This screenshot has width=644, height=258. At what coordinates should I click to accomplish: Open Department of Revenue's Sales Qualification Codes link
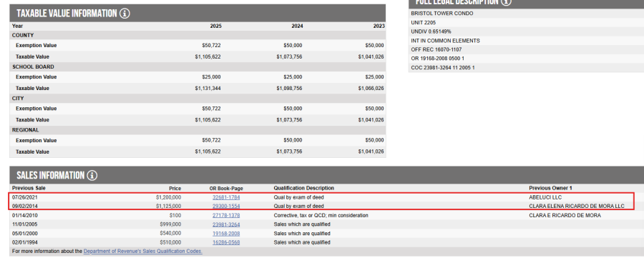pyautogui.click(x=143, y=251)
